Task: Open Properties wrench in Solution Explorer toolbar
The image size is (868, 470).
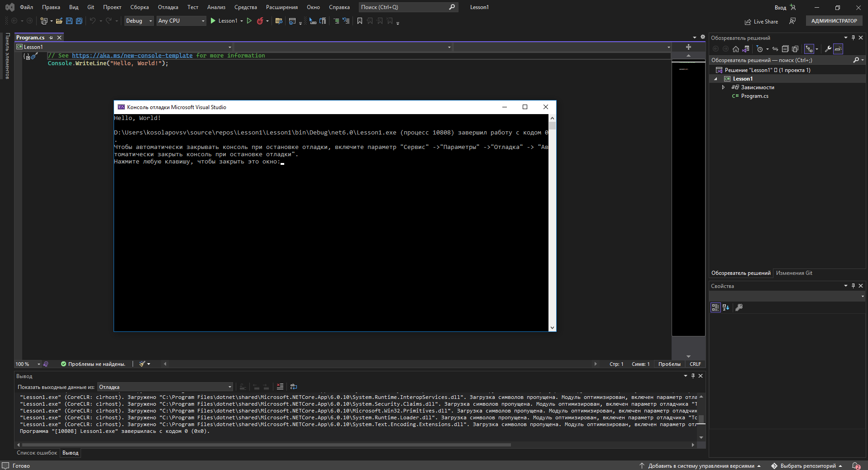Action: point(827,49)
